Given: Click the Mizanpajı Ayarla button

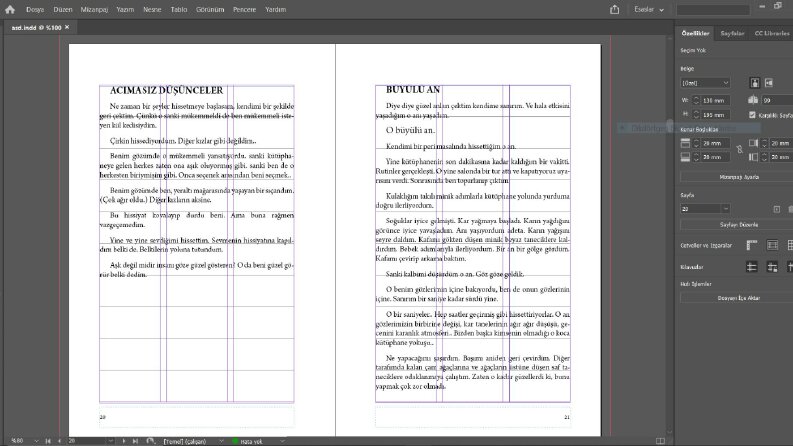Looking at the screenshot, I should coord(738,177).
